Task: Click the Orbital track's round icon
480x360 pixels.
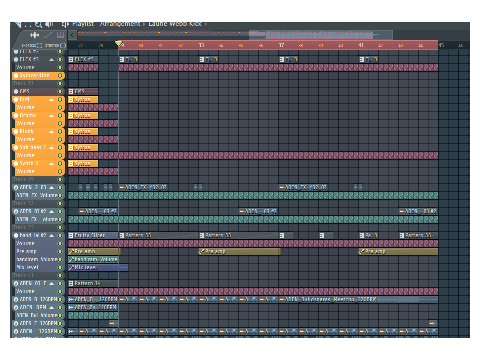Action: point(16,115)
